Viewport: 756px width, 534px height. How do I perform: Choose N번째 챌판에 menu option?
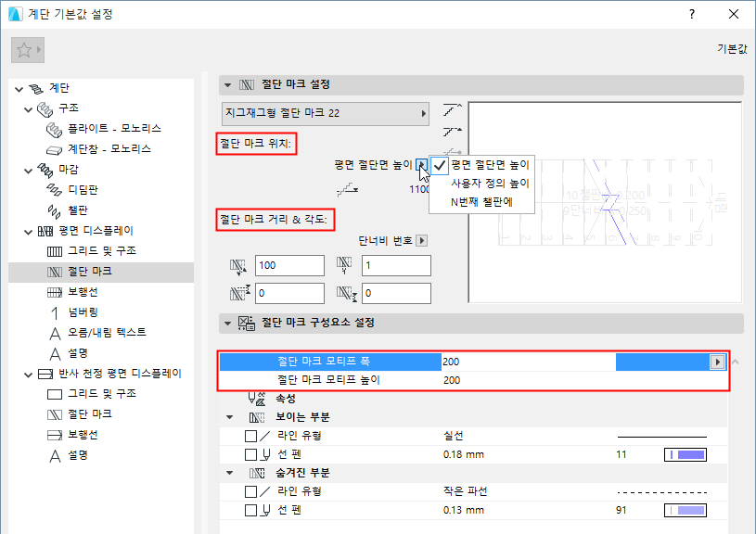point(481,202)
